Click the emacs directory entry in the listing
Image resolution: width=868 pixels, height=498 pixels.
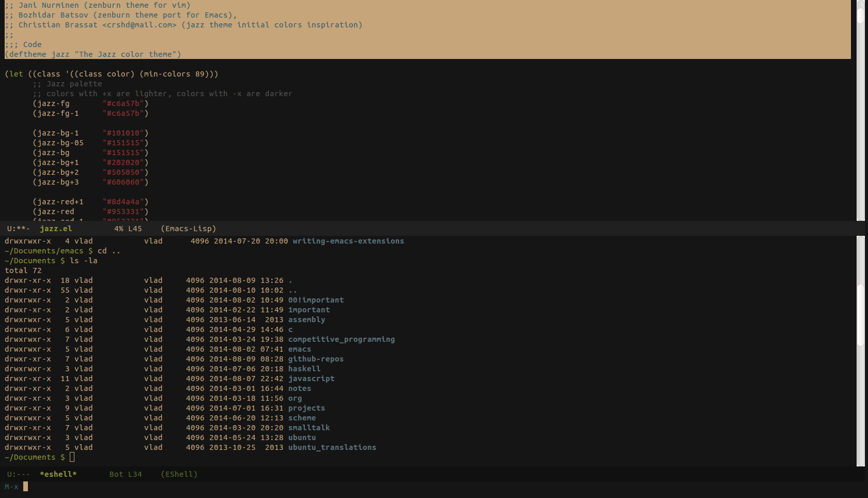(300, 349)
